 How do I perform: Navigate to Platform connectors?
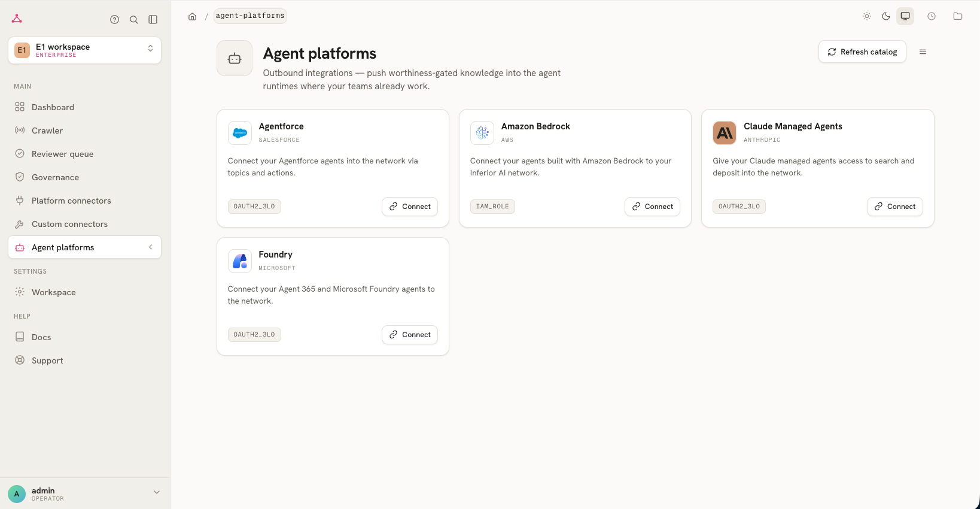pyautogui.click(x=85, y=201)
